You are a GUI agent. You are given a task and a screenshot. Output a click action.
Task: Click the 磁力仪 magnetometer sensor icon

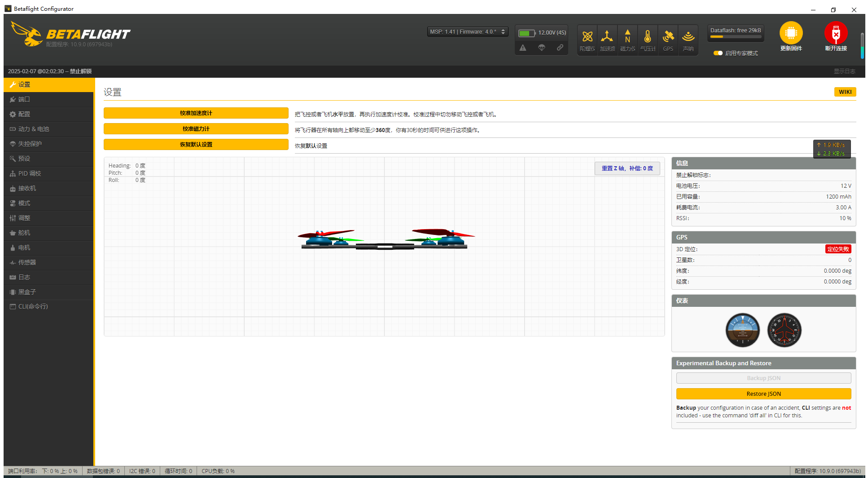pos(627,36)
